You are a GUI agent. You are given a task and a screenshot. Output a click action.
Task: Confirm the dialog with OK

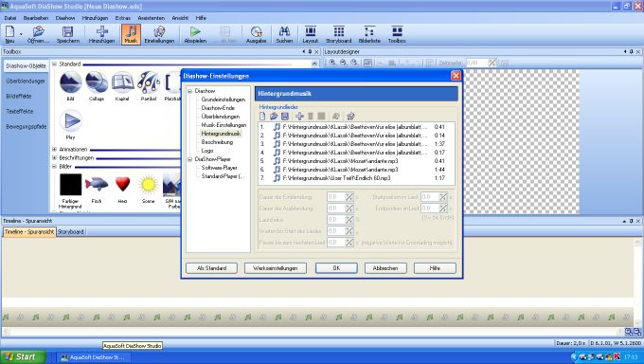[336, 268]
